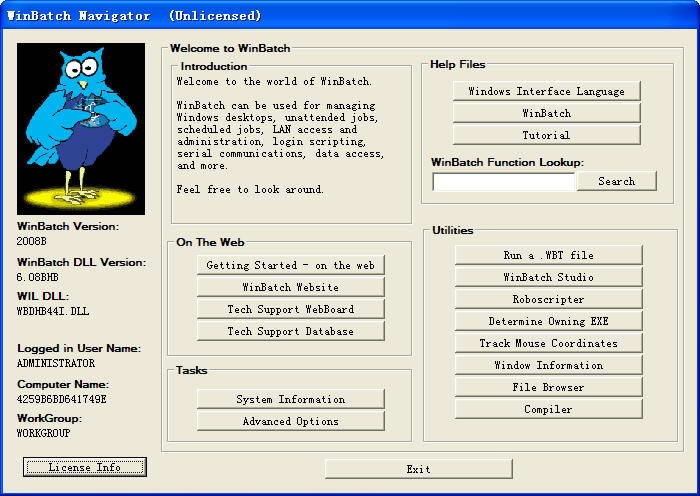Click the 'Feel free to look around.' text
The height and width of the screenshot is (496, 700).
(x=250, y=189)
